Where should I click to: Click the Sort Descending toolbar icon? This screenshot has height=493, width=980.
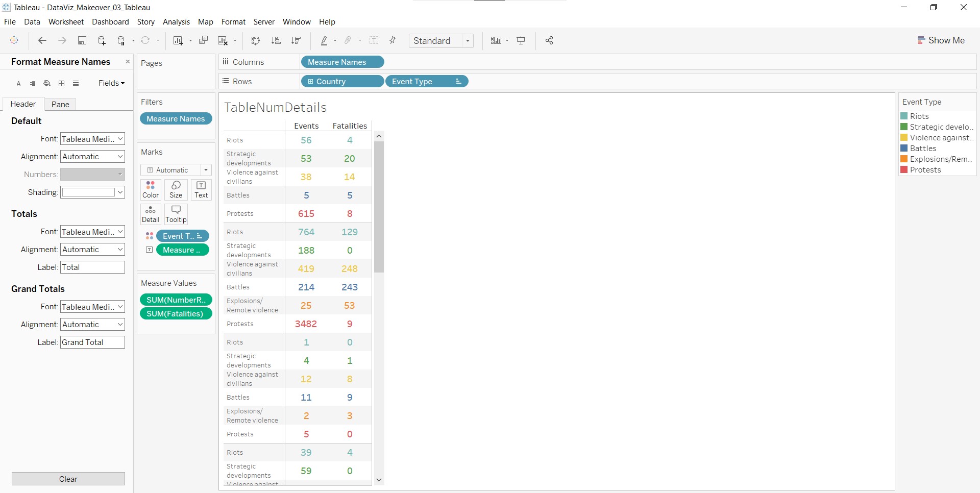[296, 41]
